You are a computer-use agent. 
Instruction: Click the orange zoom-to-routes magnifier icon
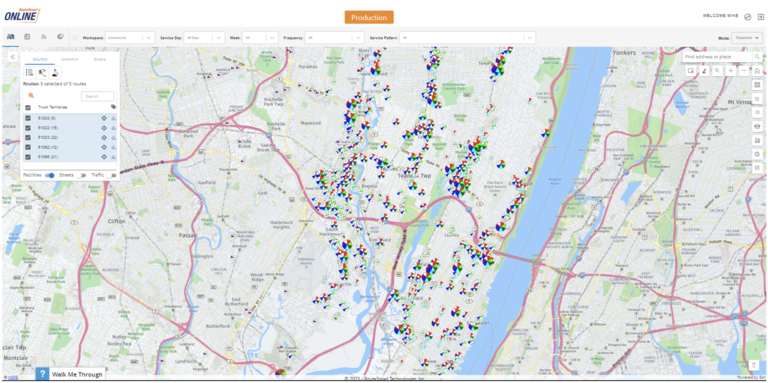coord(31,96)
